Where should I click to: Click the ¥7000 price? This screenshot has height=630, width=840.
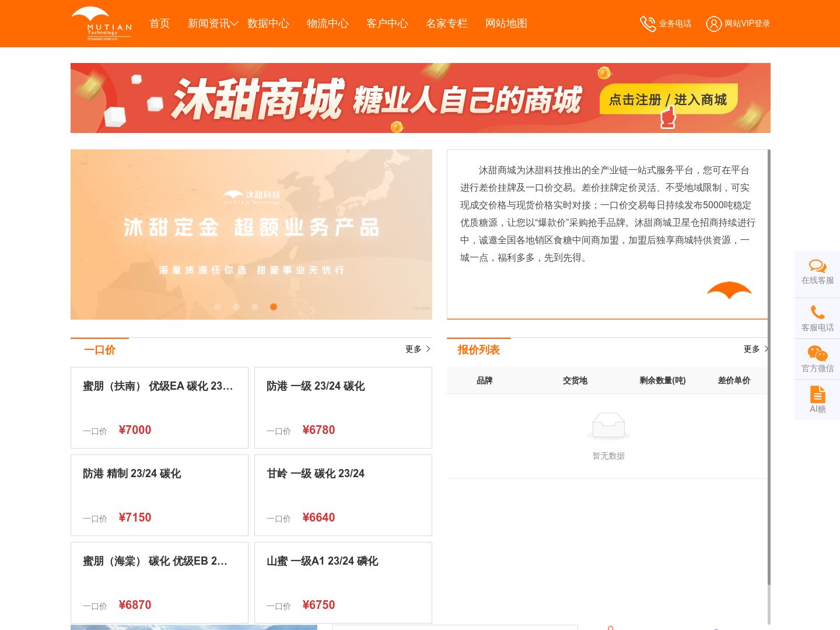(x=135, y=430)
